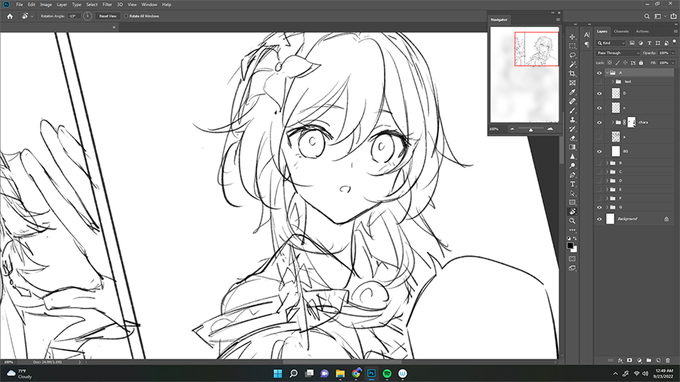This screenshot has width=680, height=382.
Task: Hide the chara group
Action: 599,123
